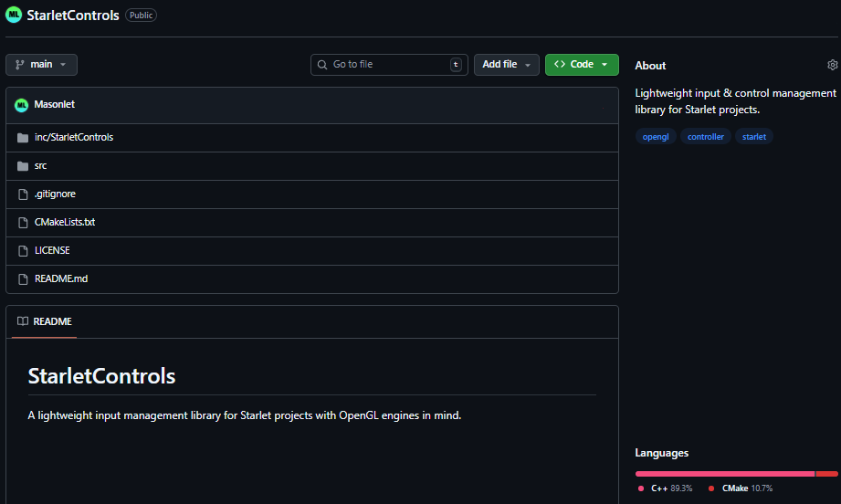Click the controller topic tag
The height and width of the screenshot is (504, 841).
tap(706, 137)
